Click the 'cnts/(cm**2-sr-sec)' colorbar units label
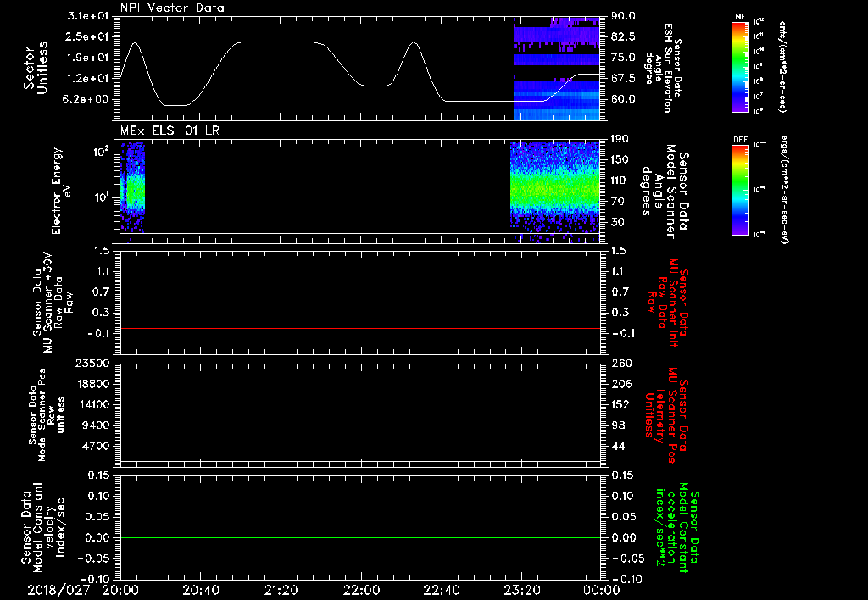This screenshot has height=600, width=868. [782, 66]
